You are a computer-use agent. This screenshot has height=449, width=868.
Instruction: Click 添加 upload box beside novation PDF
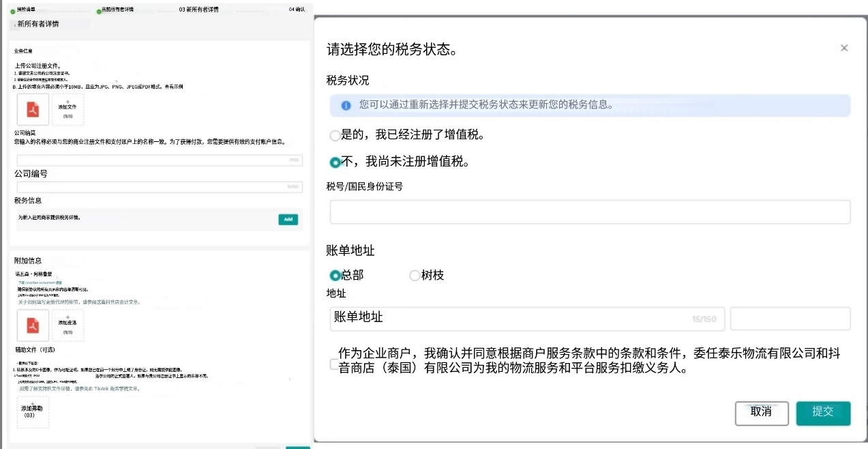pyautogui.click(x=68, y=325)
